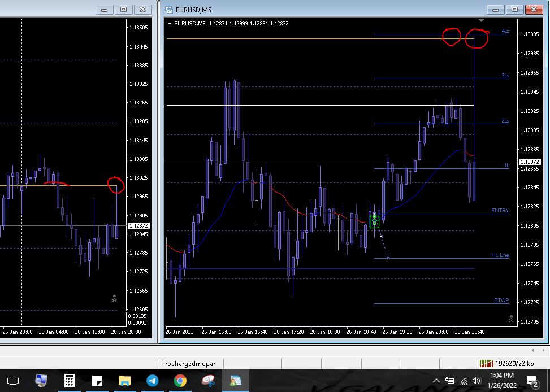This screenshot has height=392, width=550.
Task: Close the left chart window
Action: click(142, 10)
